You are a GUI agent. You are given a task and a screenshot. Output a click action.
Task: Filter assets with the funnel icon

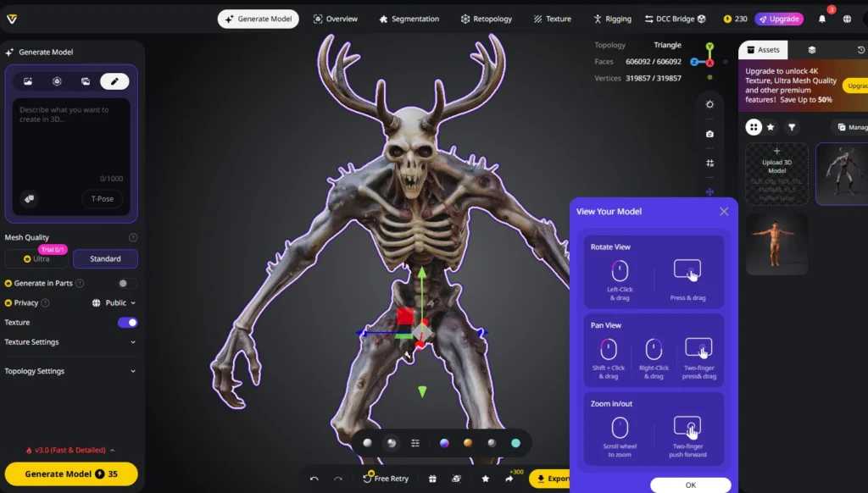[792, 127]
